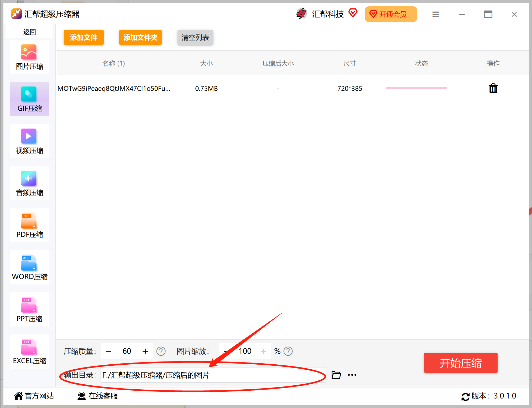Click the 大小 column header
The width and height of the screenshot is (532, 408).
[x=206, y=63]
